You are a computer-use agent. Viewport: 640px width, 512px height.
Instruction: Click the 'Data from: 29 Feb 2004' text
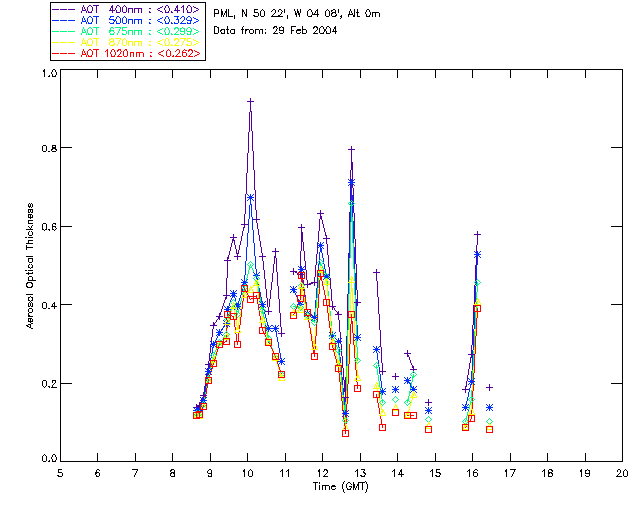[x=275, y=30]
